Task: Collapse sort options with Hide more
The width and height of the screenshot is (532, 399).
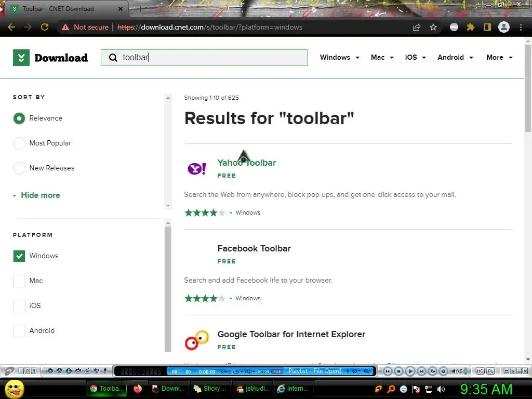Action: (41, 195)
